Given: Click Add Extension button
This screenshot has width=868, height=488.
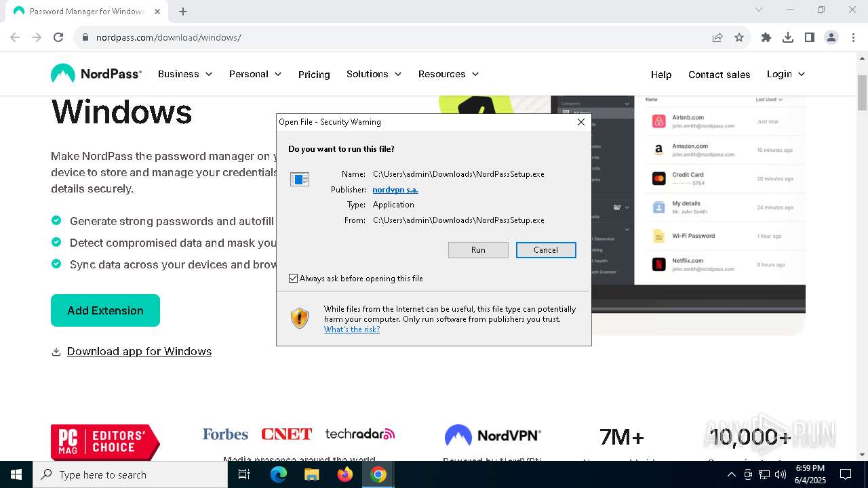Looking at the screenshot, I should (x=105, y=310).
